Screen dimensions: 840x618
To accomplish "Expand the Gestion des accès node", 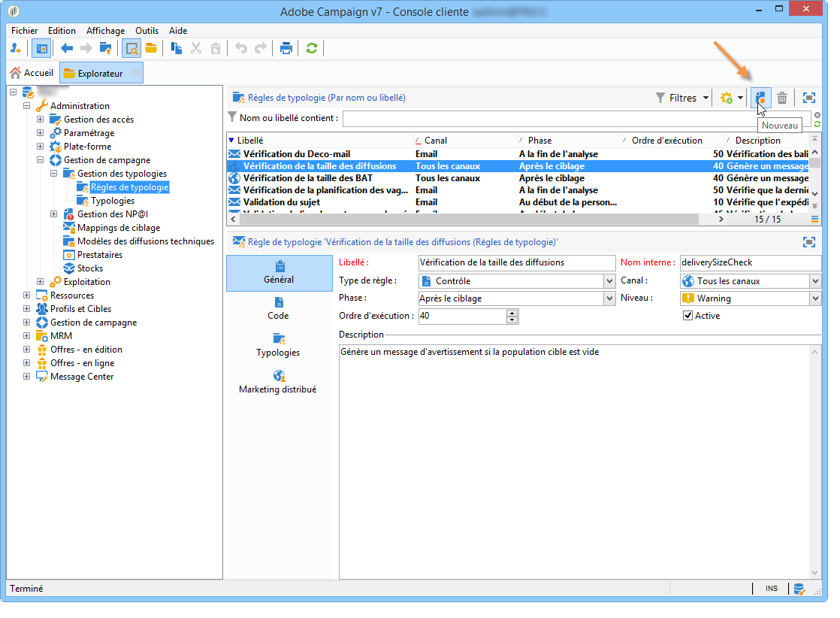I will (x=40, y=119).
